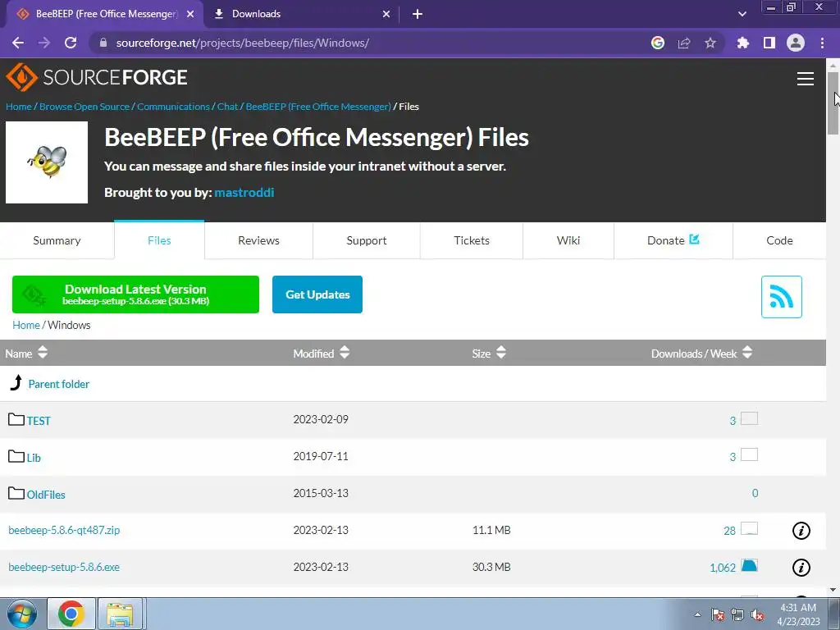Sort files by Name column arrows

(43, 353)
